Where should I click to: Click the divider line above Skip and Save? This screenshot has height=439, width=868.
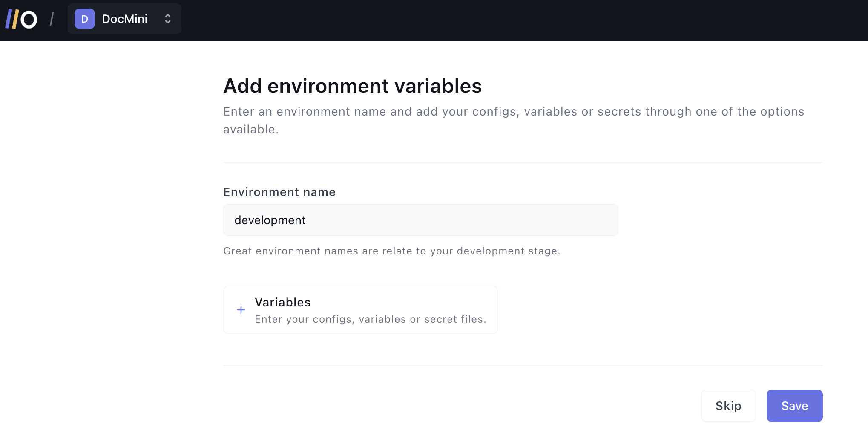point(523,365)
